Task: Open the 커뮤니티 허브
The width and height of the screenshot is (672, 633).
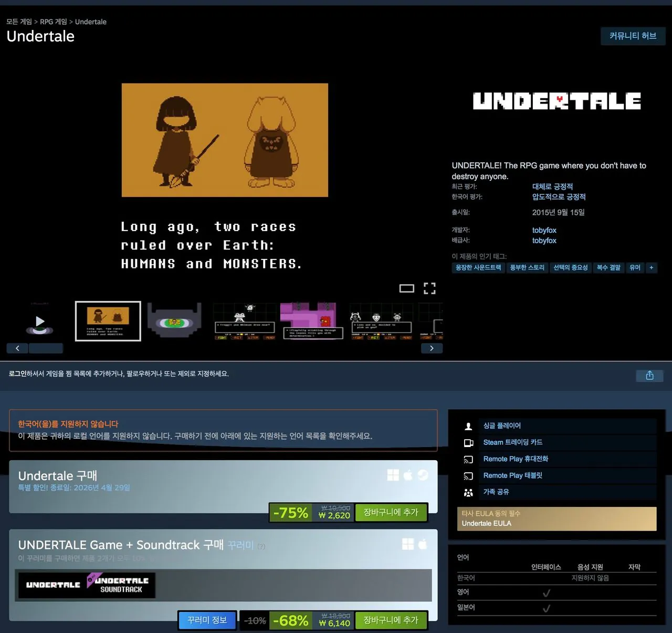Action: pos(633,36)
